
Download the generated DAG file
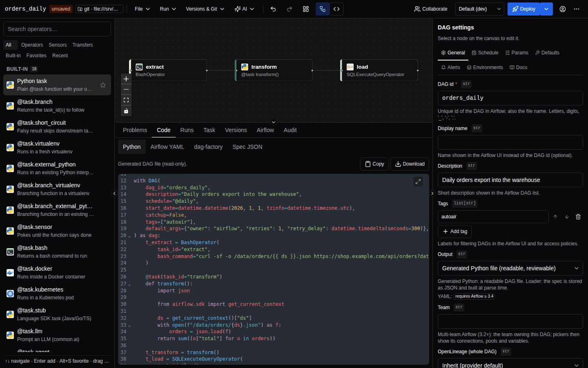(x=410, y=164)
